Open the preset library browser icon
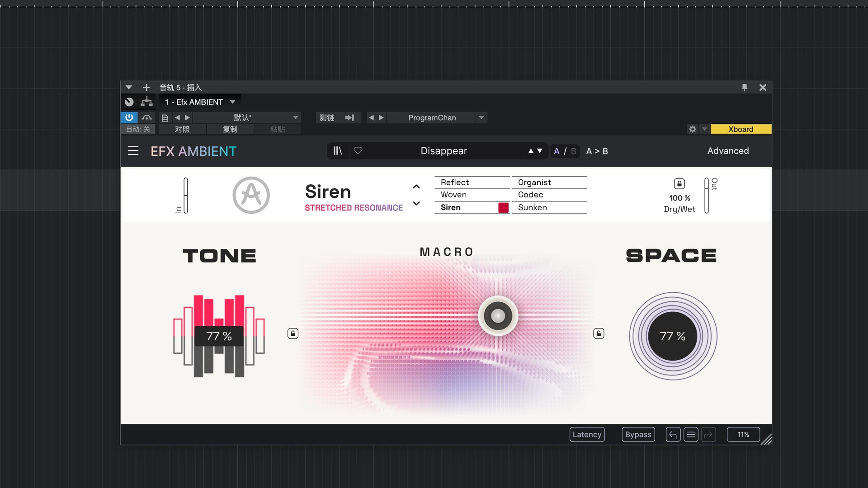Viewport: 868px width, 488px height. coord(338,151)
